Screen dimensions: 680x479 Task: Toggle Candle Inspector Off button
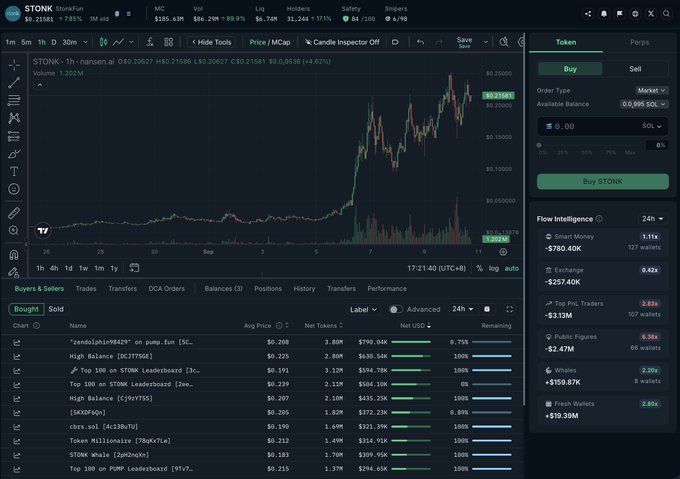coord(342,42)
